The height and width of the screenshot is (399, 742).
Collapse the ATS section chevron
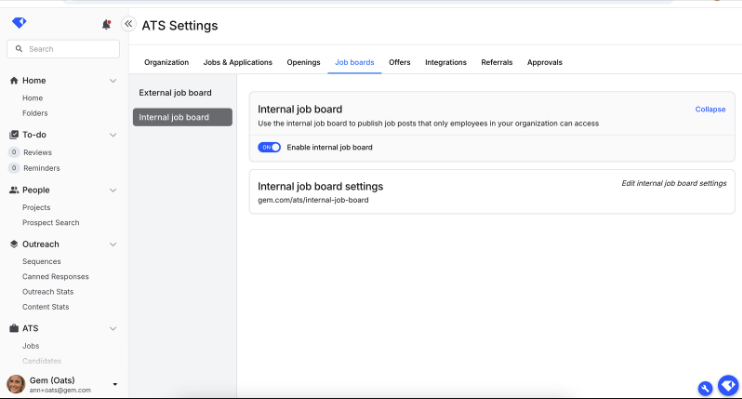tap(113, 328)
